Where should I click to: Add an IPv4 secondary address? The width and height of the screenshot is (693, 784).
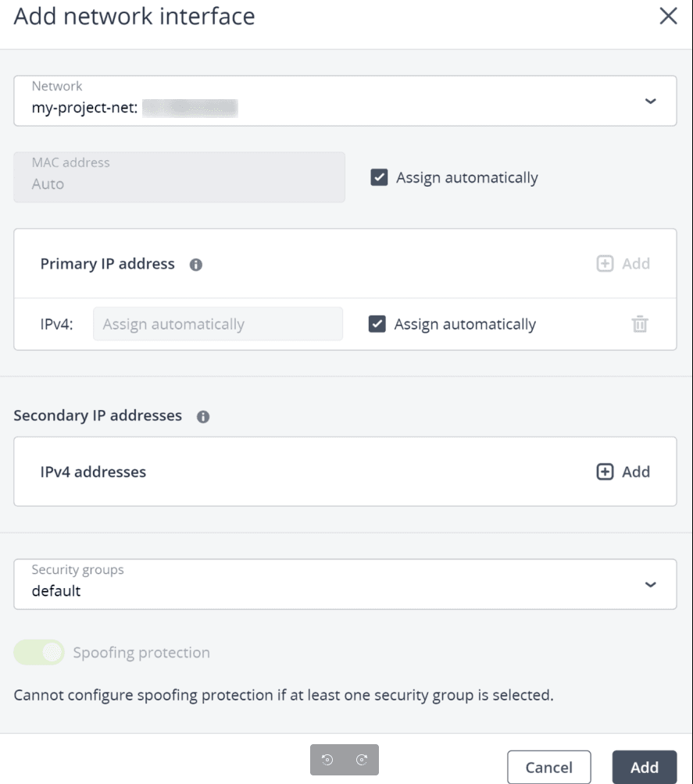coord(623,472)
